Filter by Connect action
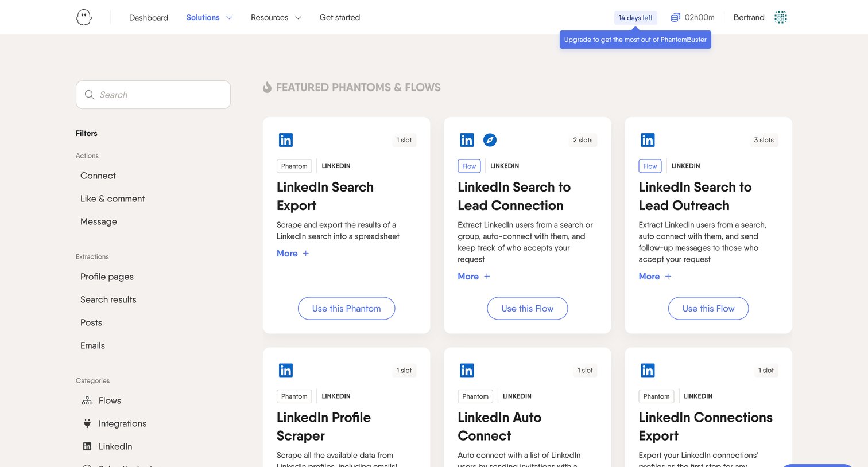The width and height of the screenshot is (868, 467). click(x=98, y=176)
